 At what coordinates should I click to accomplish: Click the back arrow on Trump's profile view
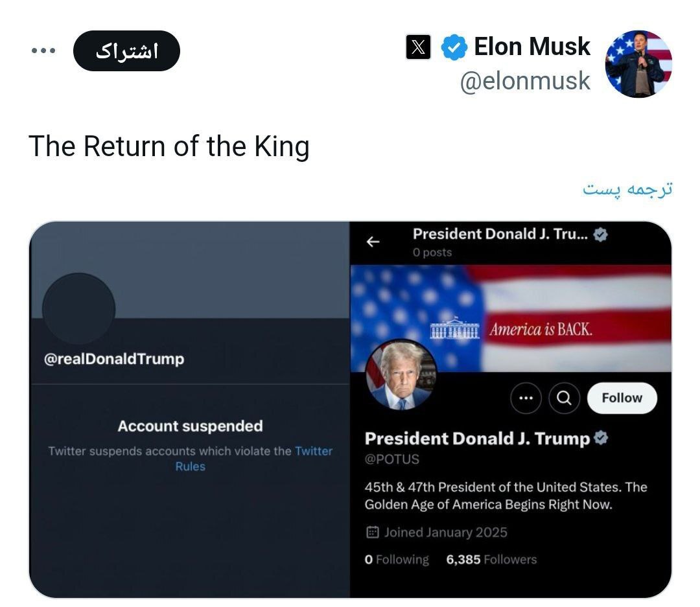click(x=374, y=240)
